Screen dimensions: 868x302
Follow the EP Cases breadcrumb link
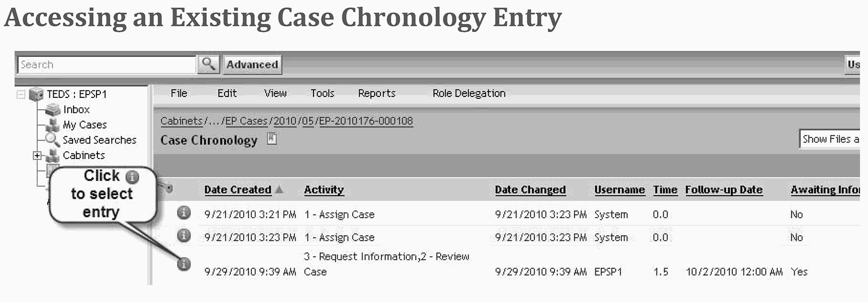[x=246, y=121]
